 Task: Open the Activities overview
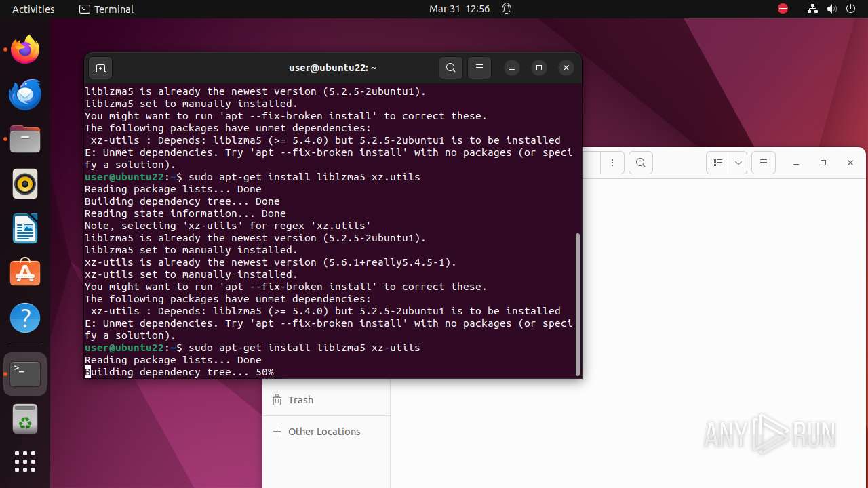click(x=33, y=9)
